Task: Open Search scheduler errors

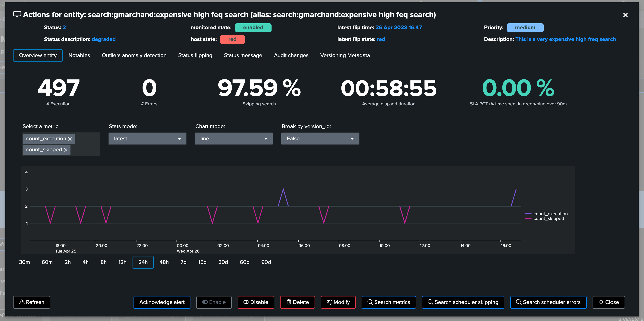Action: 548,302
